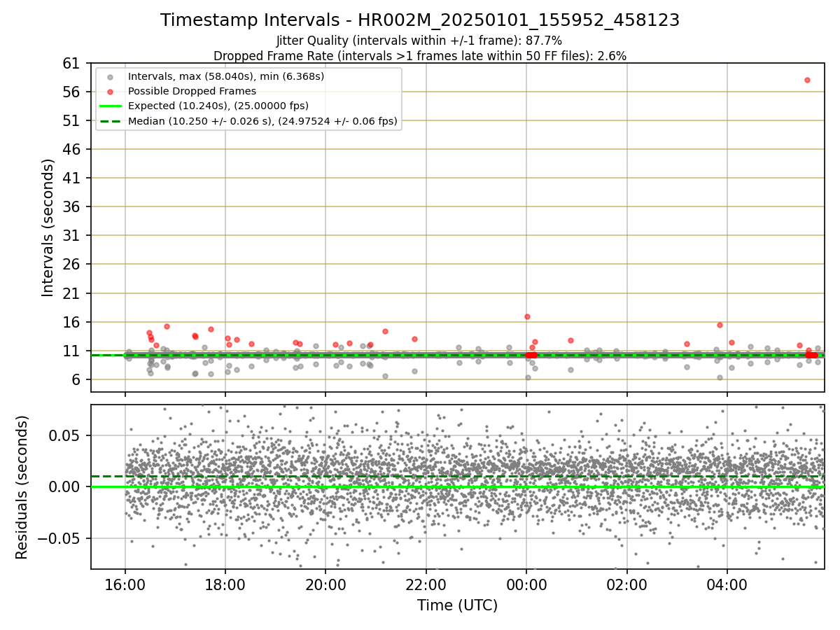Click the 'Time (UTC)' x-axis label
The width and height of the screenshot is (840, 630).
[x=458, y=605]
